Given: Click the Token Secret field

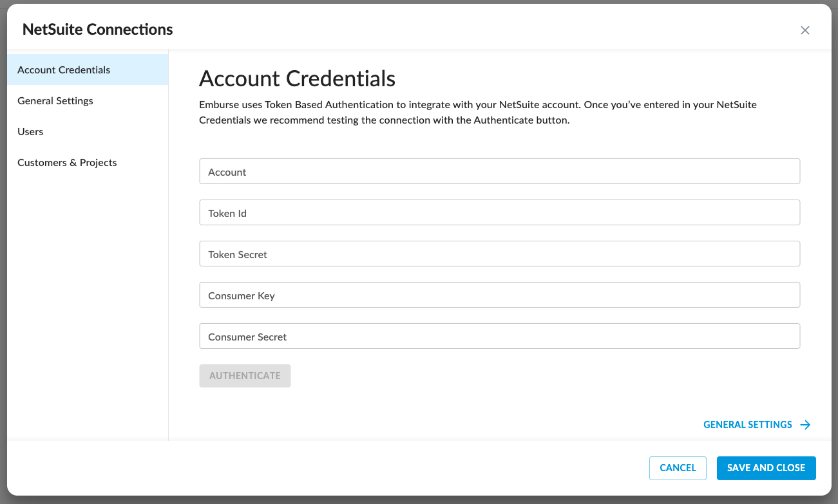Looking at the screenshot, I should (499, 254).
